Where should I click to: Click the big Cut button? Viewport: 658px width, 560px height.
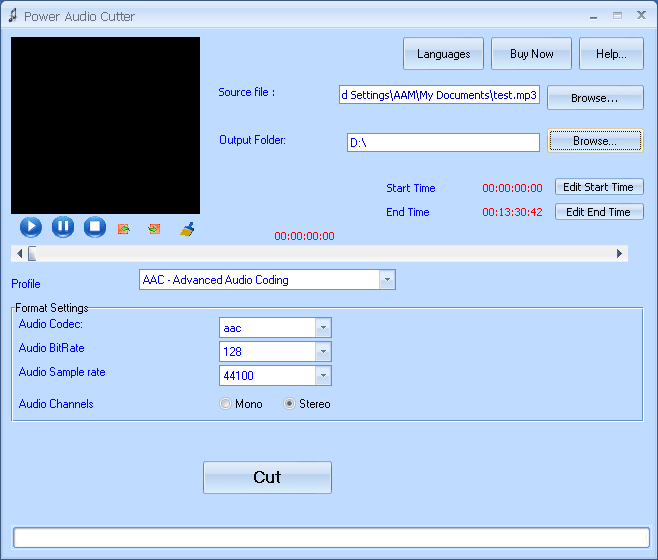[267, 477]
